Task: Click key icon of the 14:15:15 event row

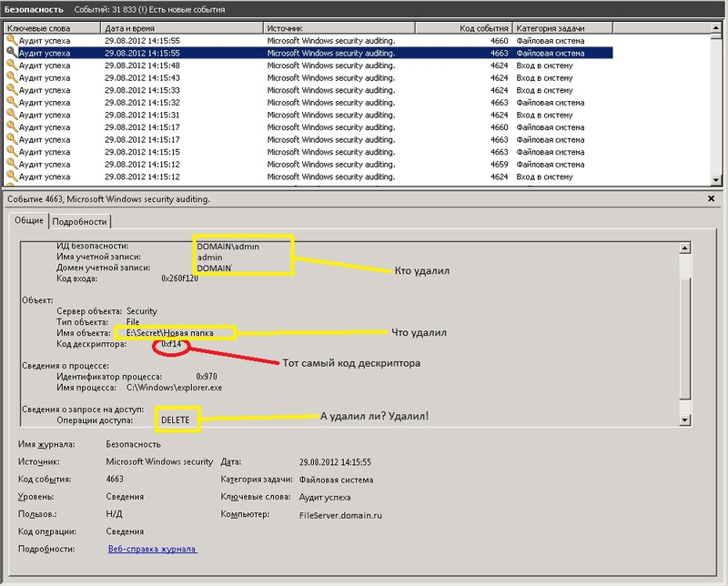Action: pos(12,152)
